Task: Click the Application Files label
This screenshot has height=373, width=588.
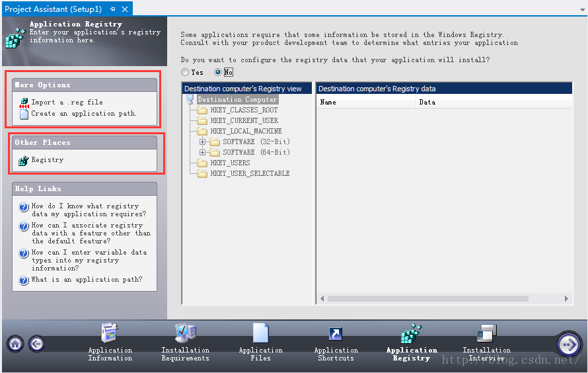Action: pyautogui.click(x=260, y=354)
